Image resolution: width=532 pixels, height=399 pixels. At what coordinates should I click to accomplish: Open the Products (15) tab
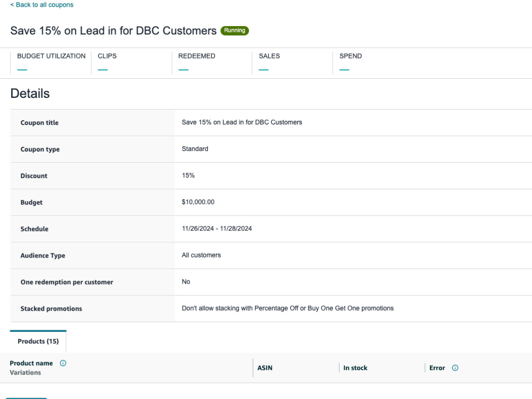(38, 342)
